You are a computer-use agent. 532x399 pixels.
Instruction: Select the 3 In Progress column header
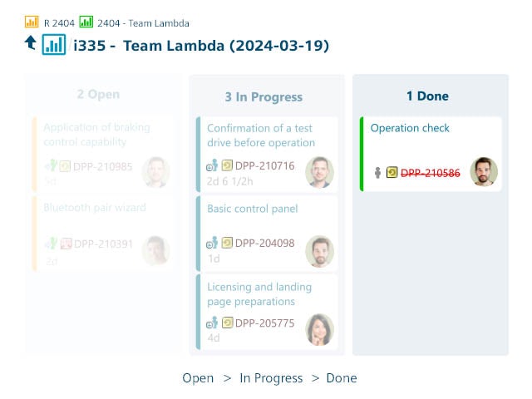pyautogui.click(x=264, y=97)
